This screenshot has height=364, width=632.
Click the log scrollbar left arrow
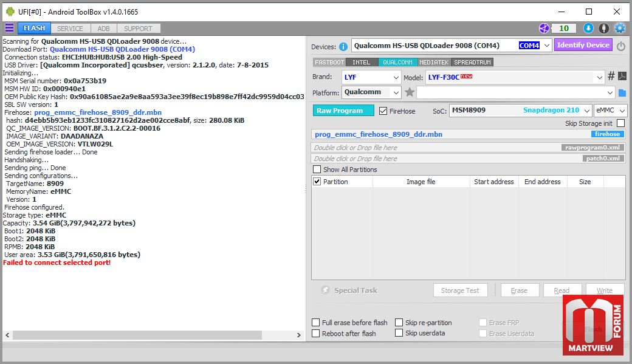pyautogui.click(x=7, y=335)
